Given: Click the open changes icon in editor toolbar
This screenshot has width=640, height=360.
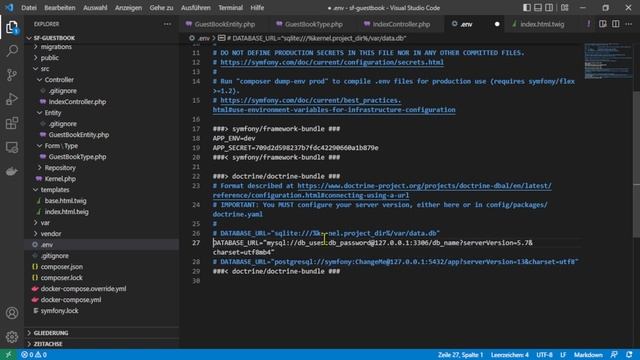Looking at the screenshot, I should point(602,24).
